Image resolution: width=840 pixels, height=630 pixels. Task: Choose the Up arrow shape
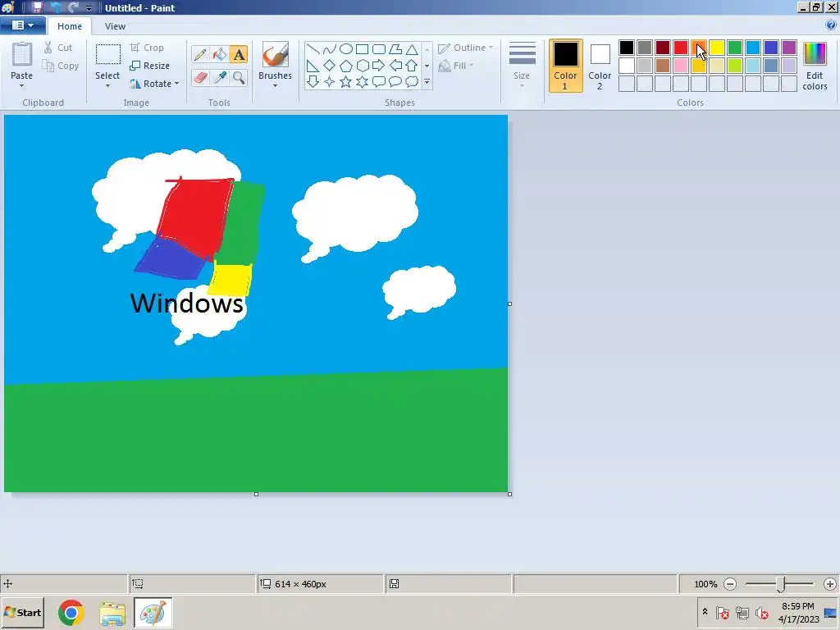(412, 66)
